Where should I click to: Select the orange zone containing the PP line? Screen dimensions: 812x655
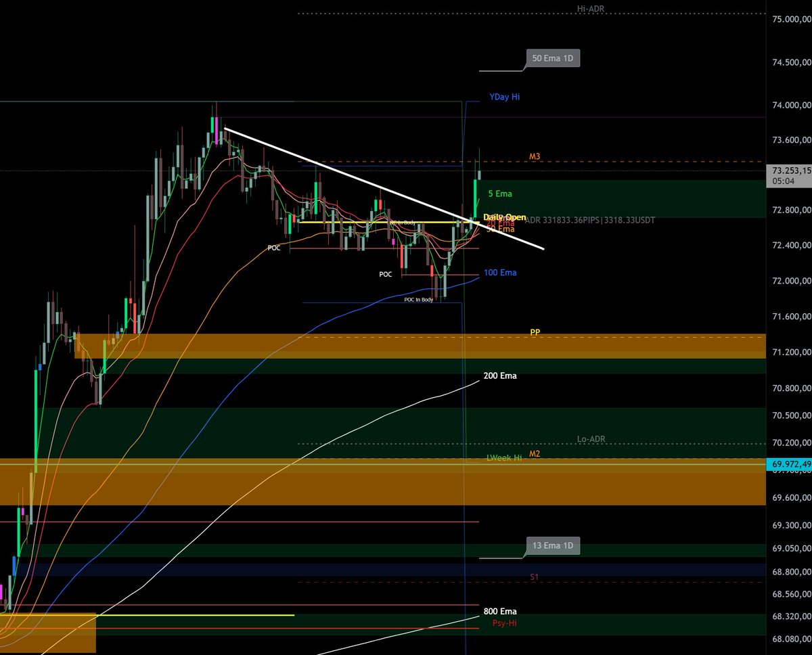coord(420,346)
